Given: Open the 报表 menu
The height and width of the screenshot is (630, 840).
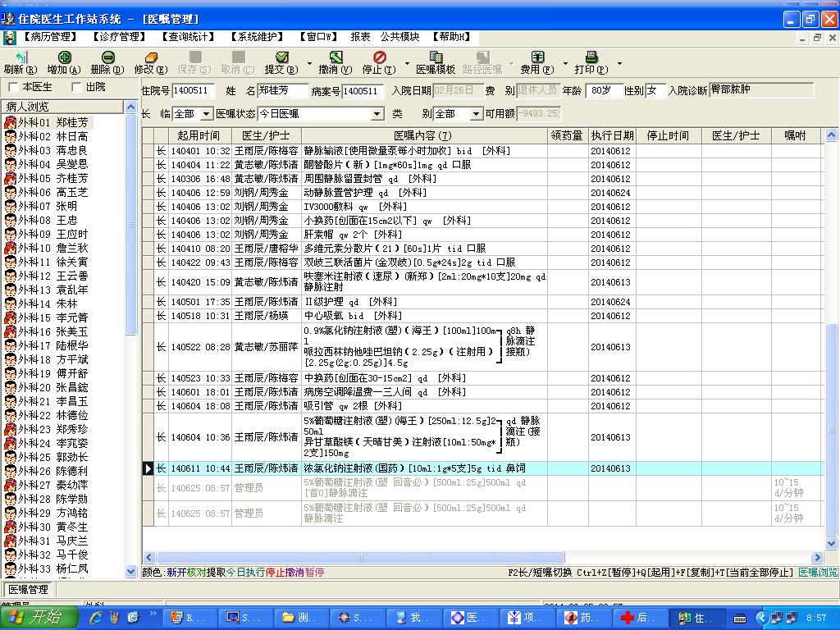Looking at the screenshot, I should (361, 37).
